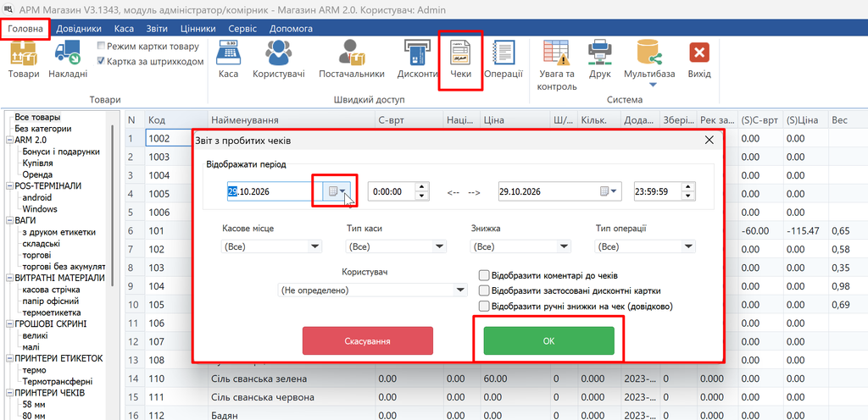The height and width of the screenshot is (420, 868).
Task: Expand the Тип операції dropdown
Action: tap(688, 246)
